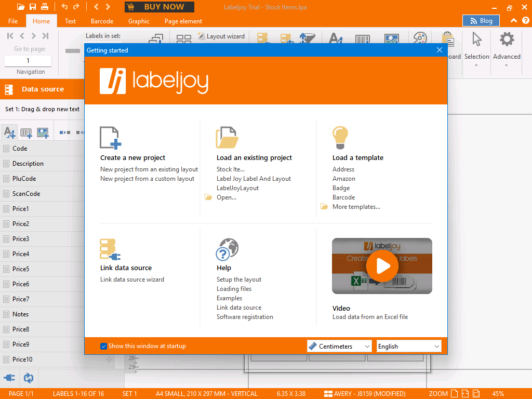
Task: Click the Link data source database icon
Action: click(x=110, y=249)
